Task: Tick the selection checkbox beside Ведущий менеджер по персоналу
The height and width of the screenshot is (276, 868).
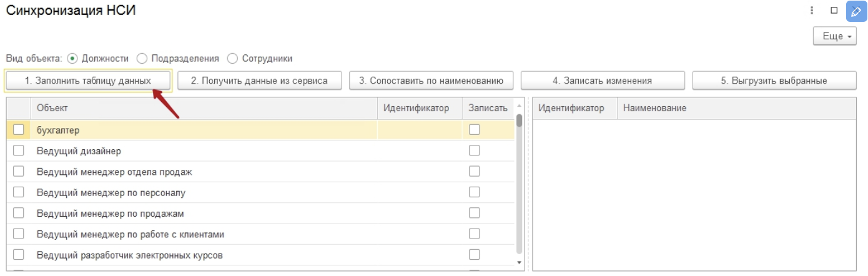Action: (19, 192)
